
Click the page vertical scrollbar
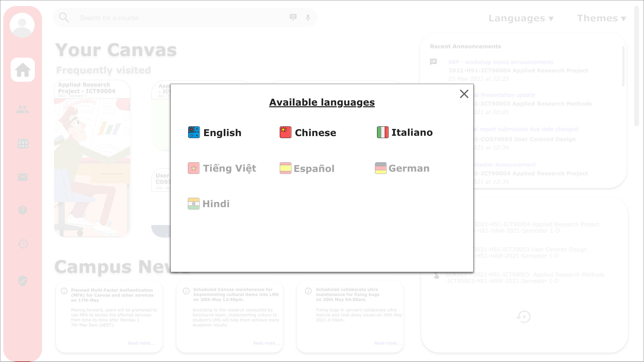click(637, 66)
